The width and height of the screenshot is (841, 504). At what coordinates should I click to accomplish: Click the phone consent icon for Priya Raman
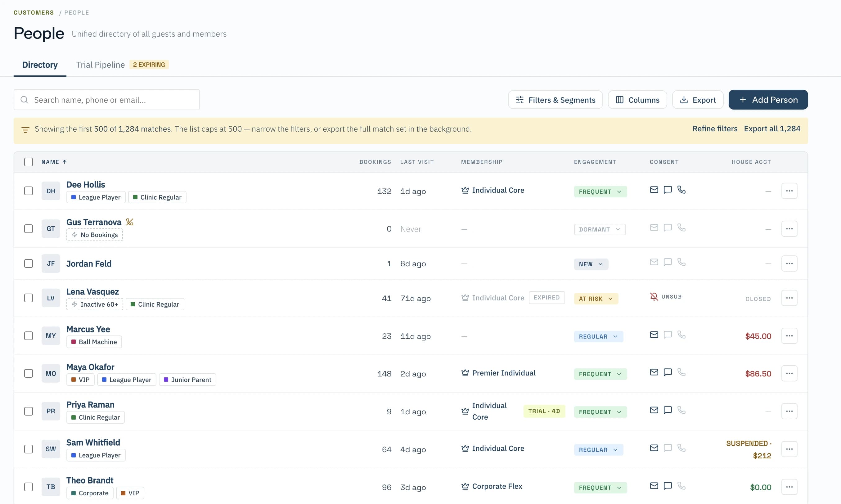tap(681, 410)
